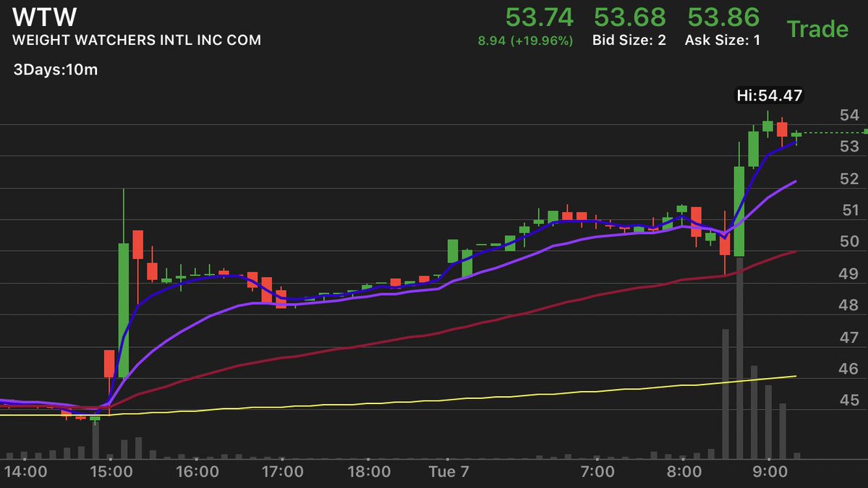This screenshot has width=868, height=488.
Task: Click the 54 price axis label
Action: coord(849,115)
